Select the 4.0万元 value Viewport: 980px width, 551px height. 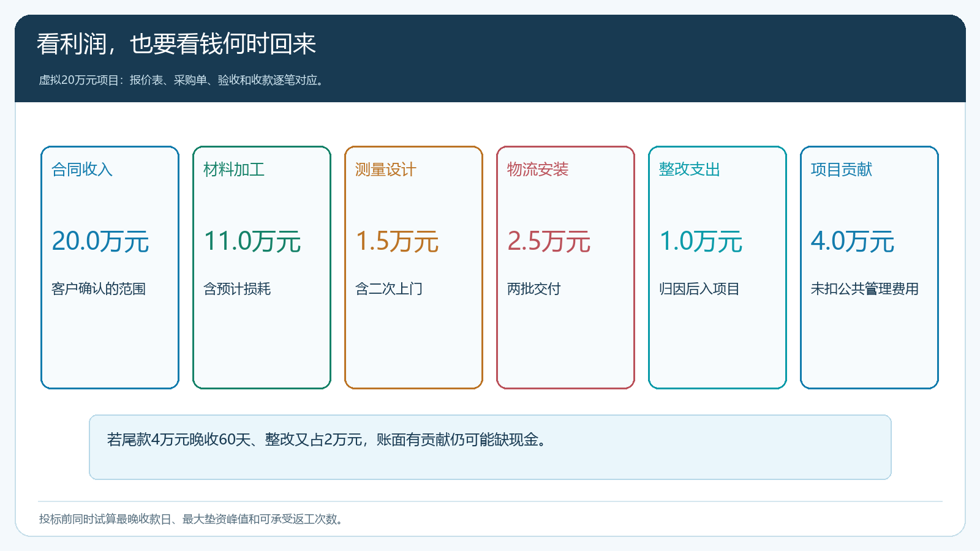pyautogui.click(x=853, y=241)
